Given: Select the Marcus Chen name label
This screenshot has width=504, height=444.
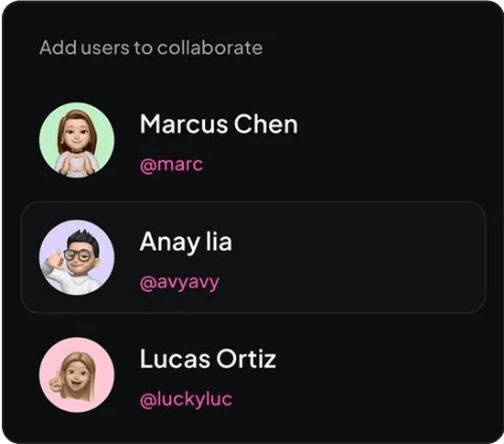Looking at the screenshot, I should 219,125.
